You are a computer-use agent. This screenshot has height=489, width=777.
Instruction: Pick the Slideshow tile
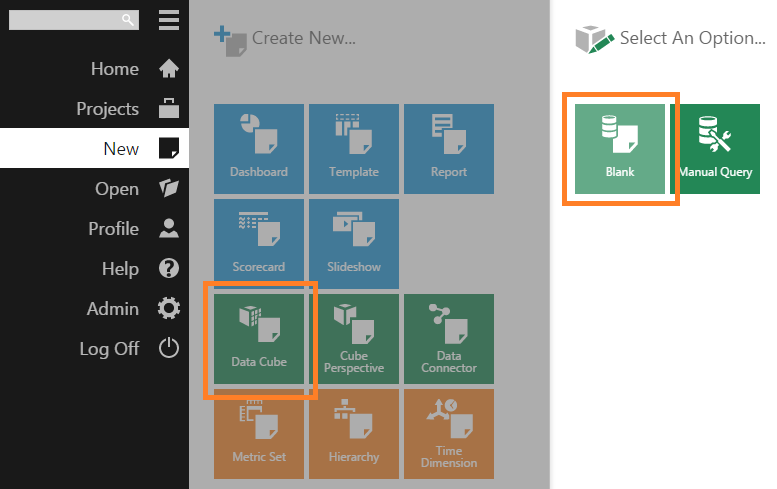pos(354,243)
